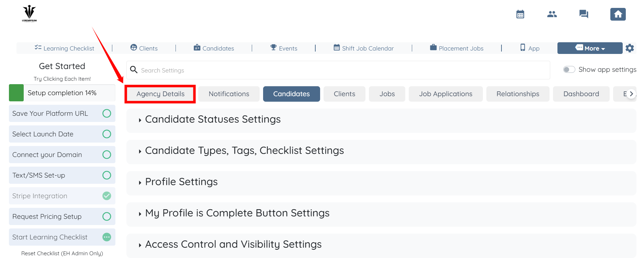Expand Candidate Statuses Settings section

click(x=213, y=120)
